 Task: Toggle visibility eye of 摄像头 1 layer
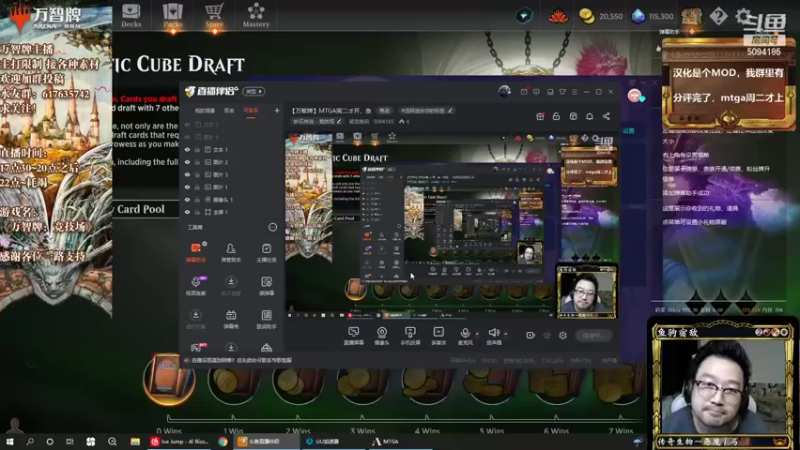click(187, 199)
